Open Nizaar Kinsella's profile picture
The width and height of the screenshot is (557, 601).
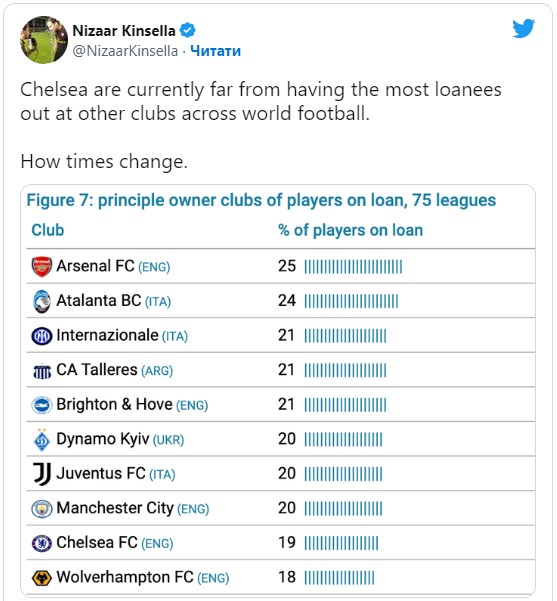pyautogui.click(x=44, y=40)
